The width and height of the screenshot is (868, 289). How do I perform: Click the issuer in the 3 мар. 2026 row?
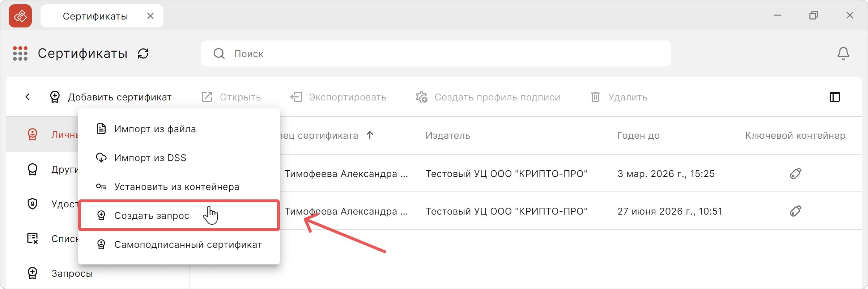506,173
